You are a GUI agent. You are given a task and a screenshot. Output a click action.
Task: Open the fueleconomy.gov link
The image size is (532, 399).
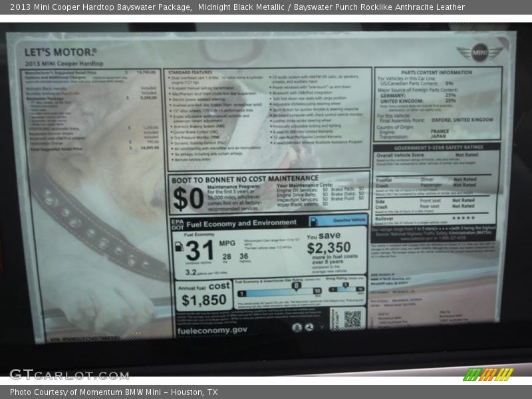(x=212, y=330)
